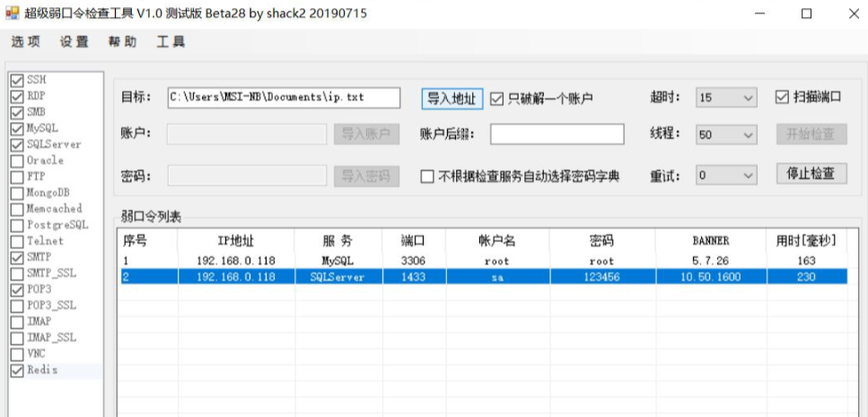Click the app icon in title bar
The image size is (868, 417).
pyautogui.click(x=13, y=13)
